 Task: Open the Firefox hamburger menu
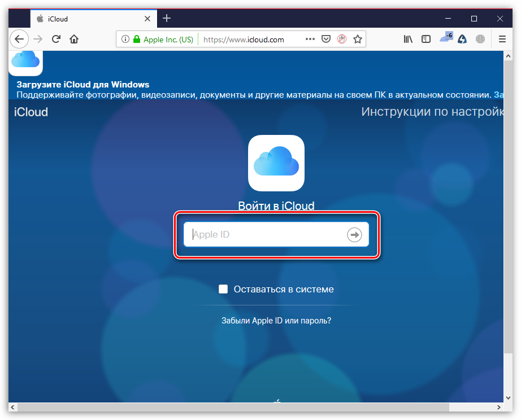(502, 39)
